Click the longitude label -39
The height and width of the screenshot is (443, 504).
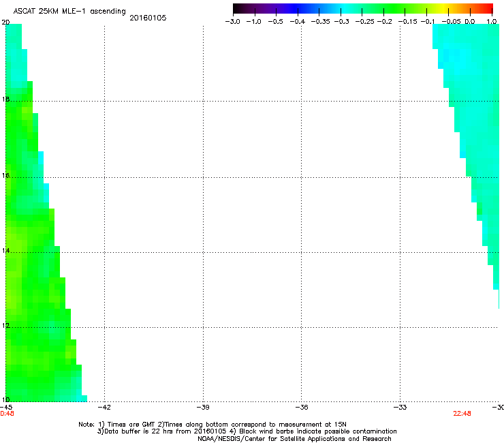tap(203, 408)
